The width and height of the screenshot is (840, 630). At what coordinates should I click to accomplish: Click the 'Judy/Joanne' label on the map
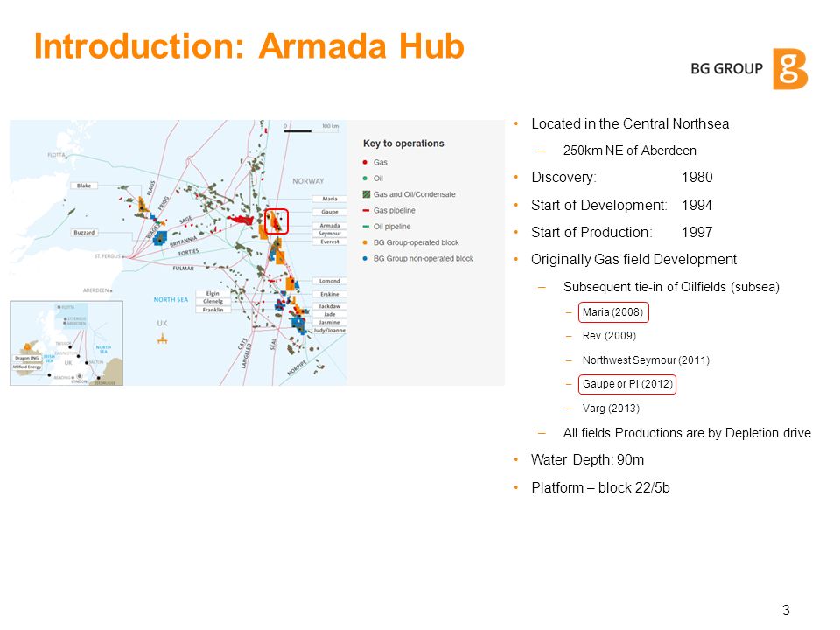tap(330, 331)
